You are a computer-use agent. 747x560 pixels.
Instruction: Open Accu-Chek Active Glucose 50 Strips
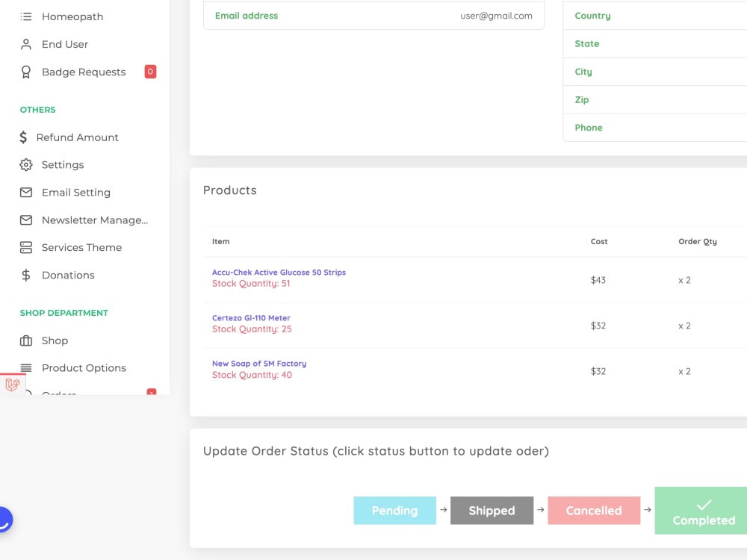(279, 272)
